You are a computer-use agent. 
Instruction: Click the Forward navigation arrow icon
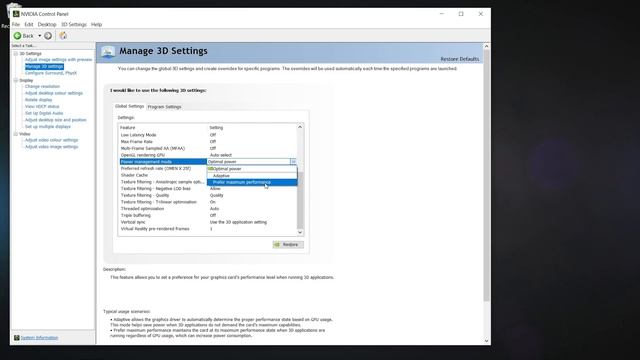[x=48, y=36]
